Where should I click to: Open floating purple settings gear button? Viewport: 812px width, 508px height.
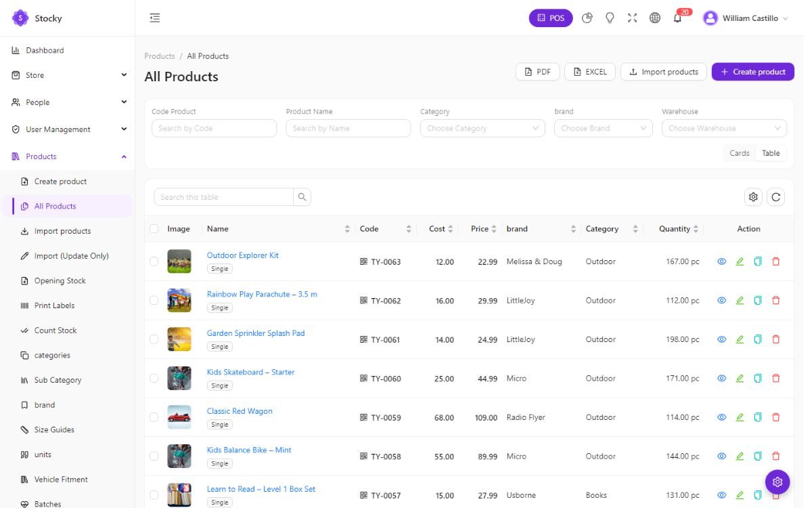tap(777, 482)
